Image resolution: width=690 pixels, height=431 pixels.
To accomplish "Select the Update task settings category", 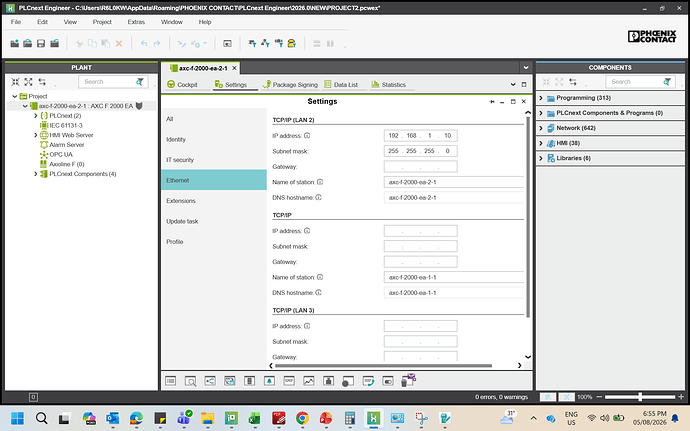I will coord(214,221).
